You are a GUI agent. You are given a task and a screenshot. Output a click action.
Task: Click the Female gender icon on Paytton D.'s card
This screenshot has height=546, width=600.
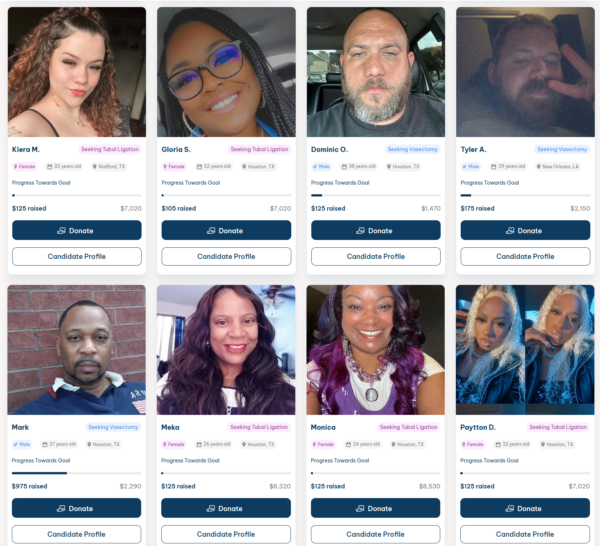pos(464,444)
